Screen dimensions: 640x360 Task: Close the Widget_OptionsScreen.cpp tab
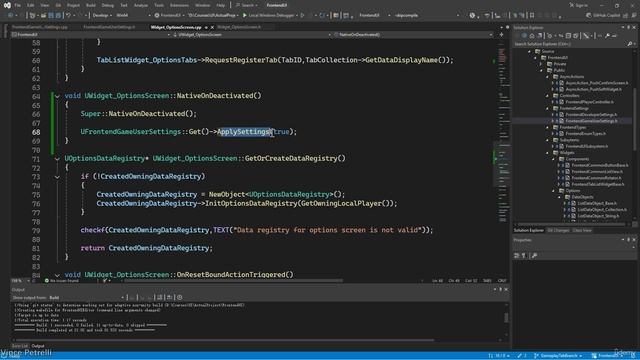click(x=212, y=27)
